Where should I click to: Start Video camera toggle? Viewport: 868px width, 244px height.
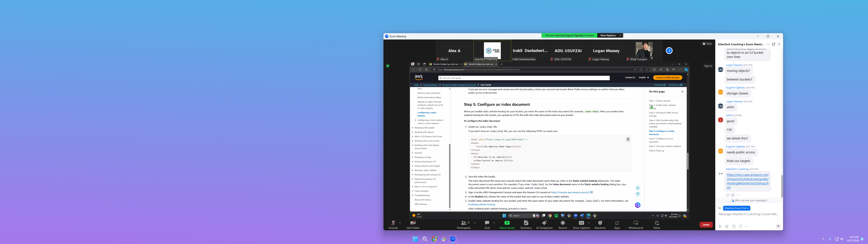click(413, 224)
